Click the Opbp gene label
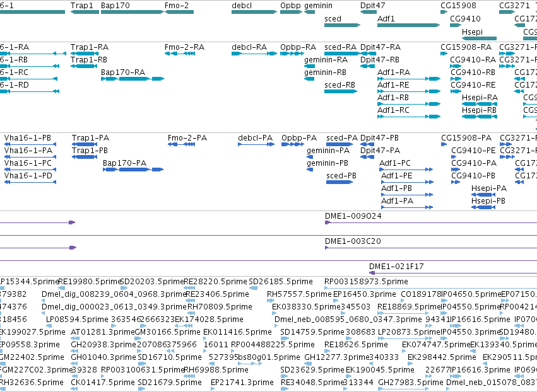Image resolution: width=537 pixels, height=392 pixels. pos(290,6)
